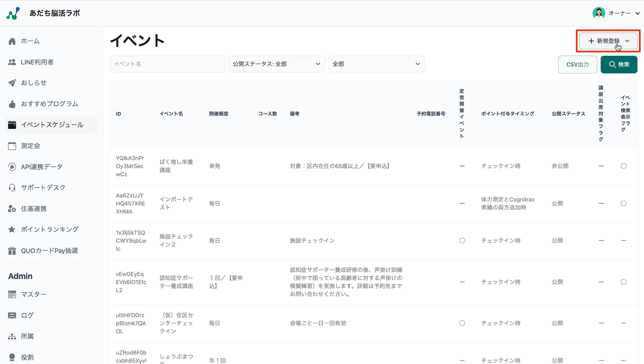Expand the 新規登録 button chevron

click(x=627, y=41)
